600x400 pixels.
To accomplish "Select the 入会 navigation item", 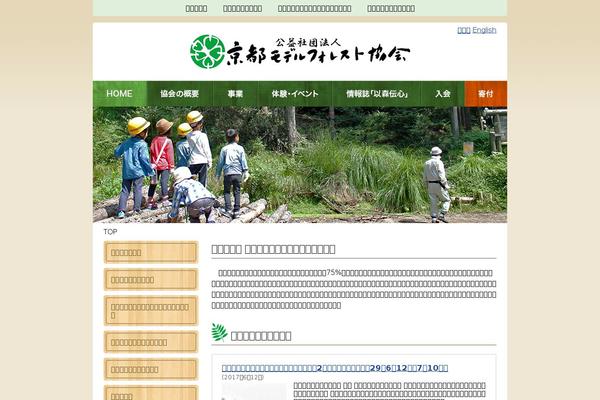I will pos(443,94).
